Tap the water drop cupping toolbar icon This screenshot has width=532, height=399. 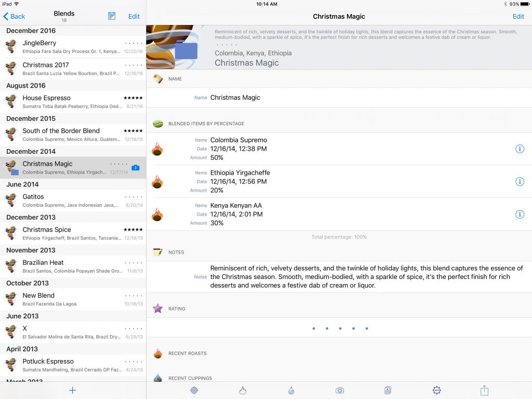[x=291, y=390]
